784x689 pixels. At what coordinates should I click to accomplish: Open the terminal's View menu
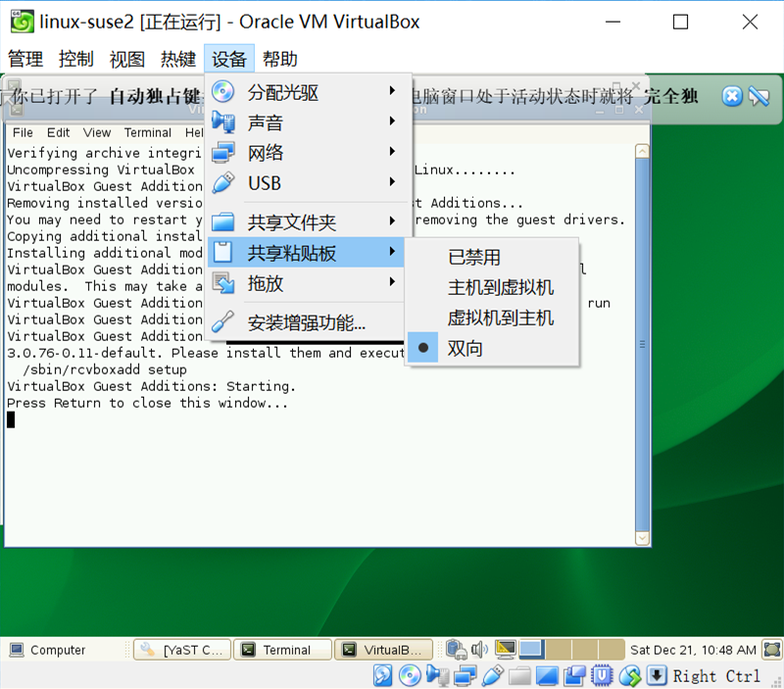pyautogui.click(x=97, y=132)
